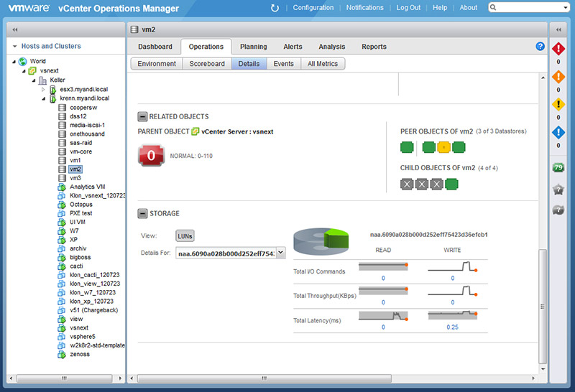Screen dimensions: 575x392
Task: Collapse the Keller datacenter node
Action: pos(34,80)
